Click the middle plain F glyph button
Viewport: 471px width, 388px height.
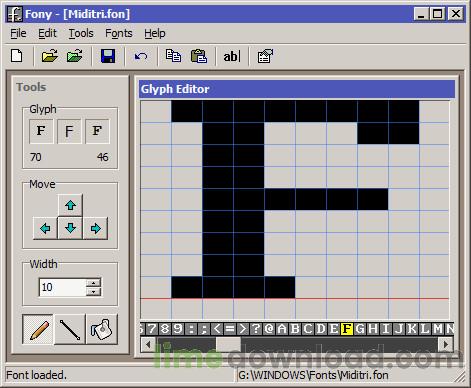click(69, 131)
